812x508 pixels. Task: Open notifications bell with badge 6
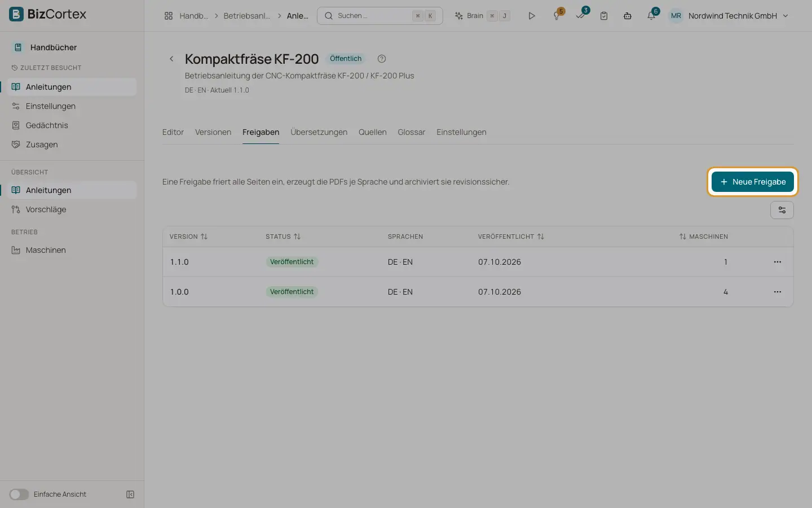tap(652, 16)
